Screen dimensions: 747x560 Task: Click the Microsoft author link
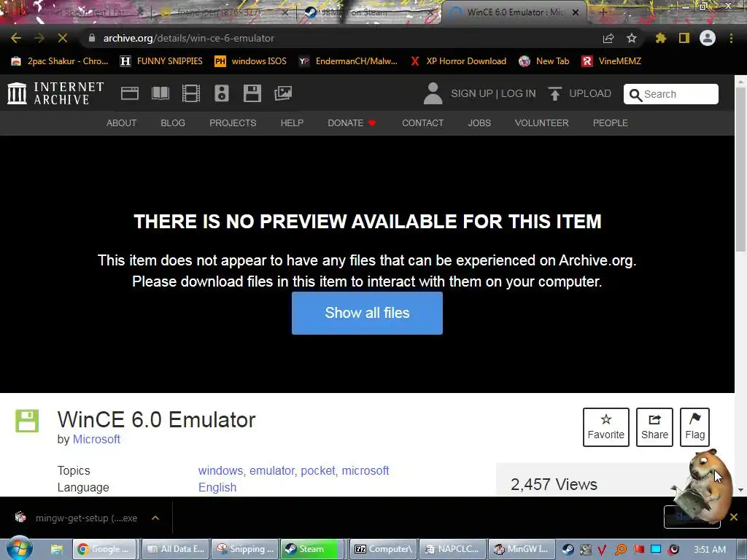pyautogui.click(x=96, y=439)
